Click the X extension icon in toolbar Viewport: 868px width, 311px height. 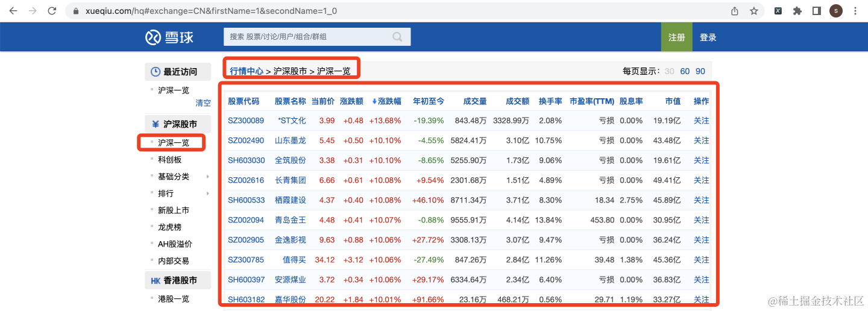click(778, 11)
